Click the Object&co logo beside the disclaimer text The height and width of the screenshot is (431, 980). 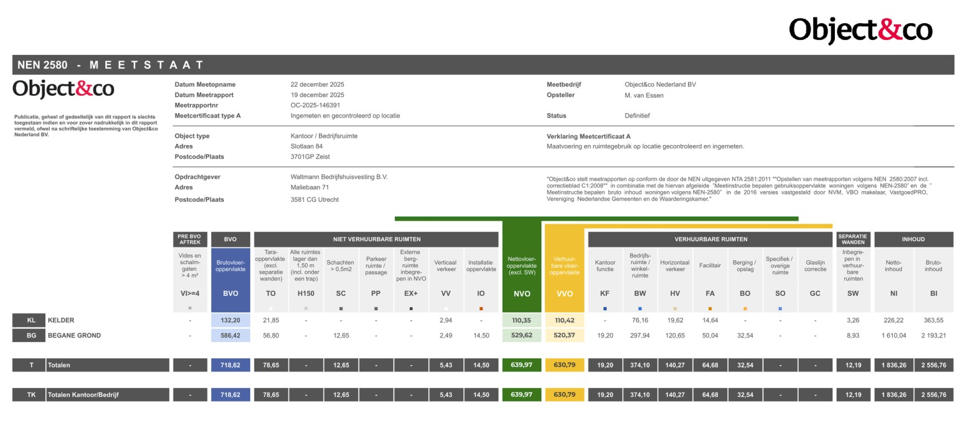64,89
